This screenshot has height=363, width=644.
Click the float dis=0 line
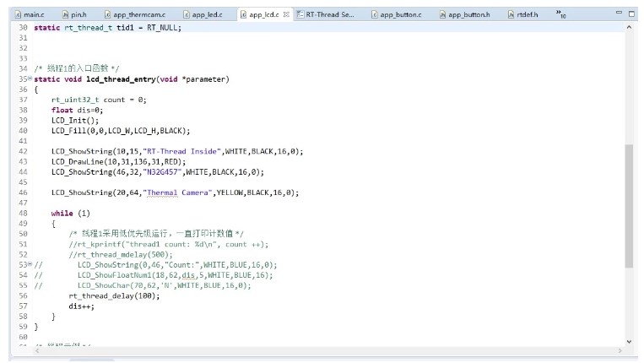coord(77,110)
